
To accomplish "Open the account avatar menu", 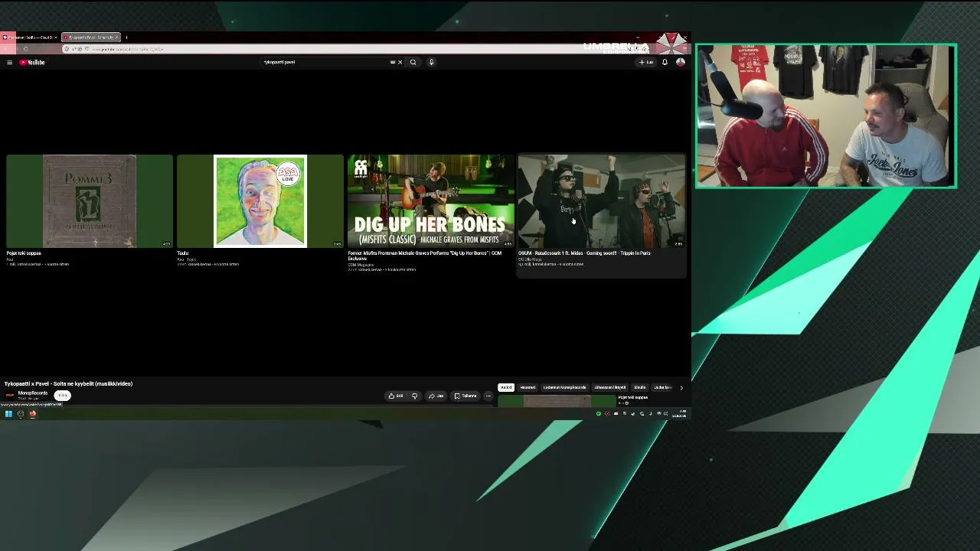I will 680,62.
